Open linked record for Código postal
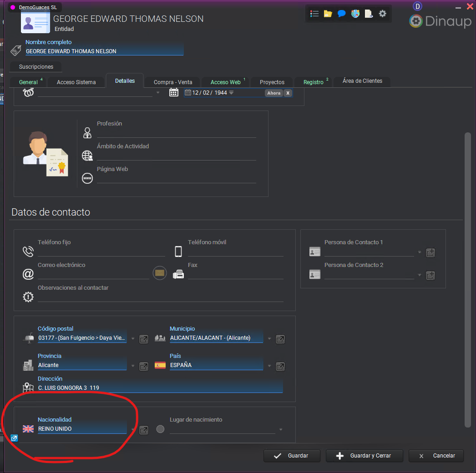 click(x=144, y=339)
